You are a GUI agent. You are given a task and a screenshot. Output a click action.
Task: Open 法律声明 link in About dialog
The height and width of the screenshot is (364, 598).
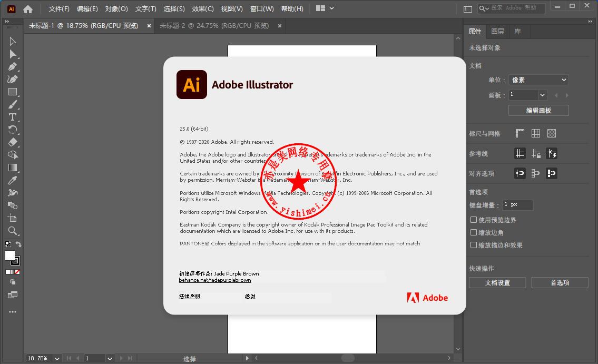tap(190, 297)
